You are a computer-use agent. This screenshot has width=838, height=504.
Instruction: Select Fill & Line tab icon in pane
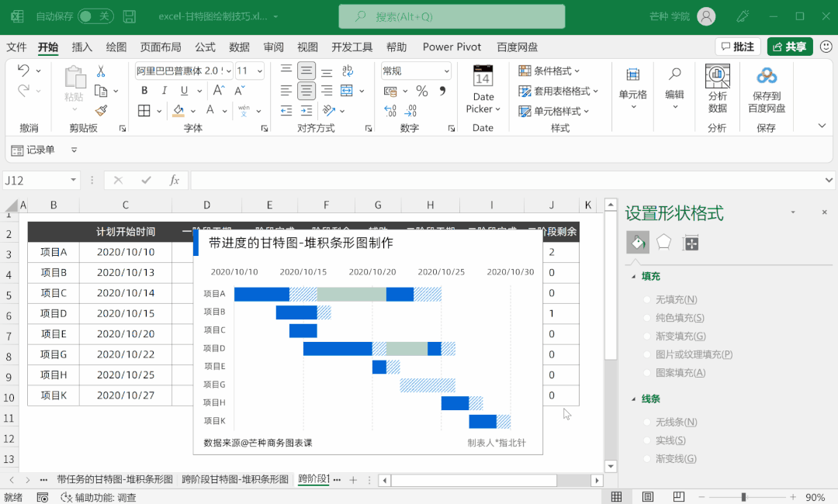pos(638,243)
